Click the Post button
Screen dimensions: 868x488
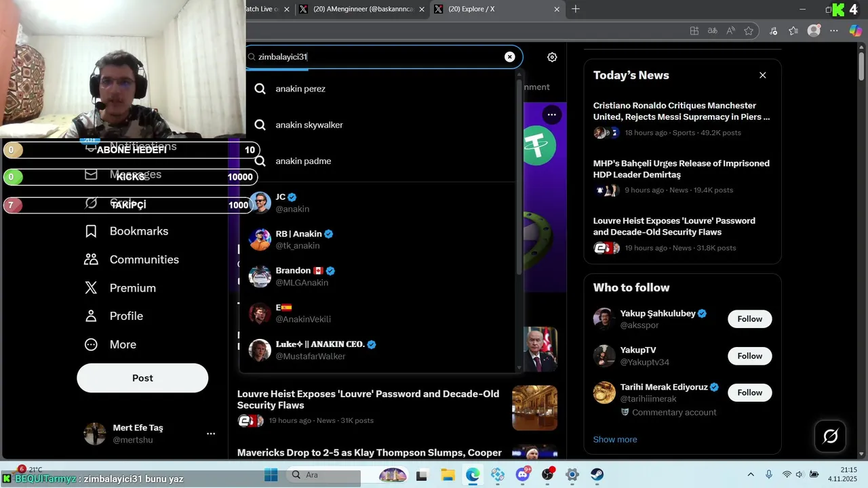[142, 378]
